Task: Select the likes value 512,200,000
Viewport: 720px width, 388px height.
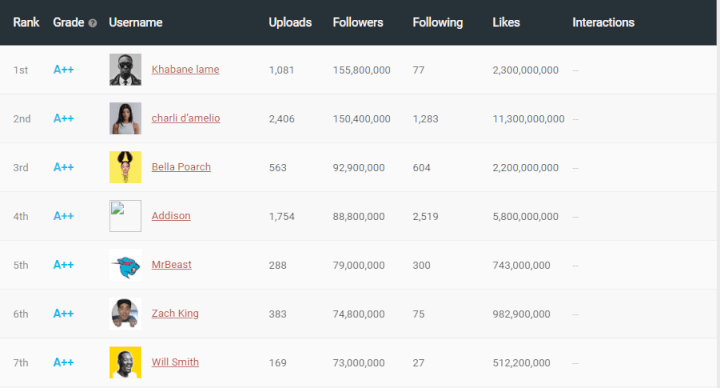Action: [522, 363]
